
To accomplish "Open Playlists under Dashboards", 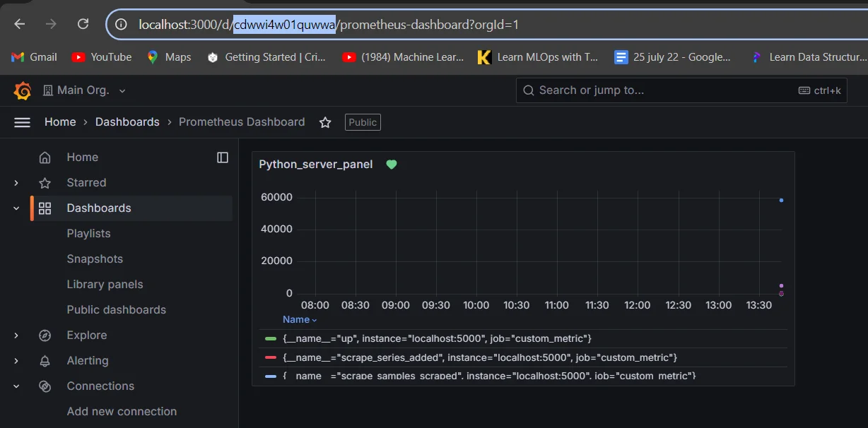I will coord(88,234).
